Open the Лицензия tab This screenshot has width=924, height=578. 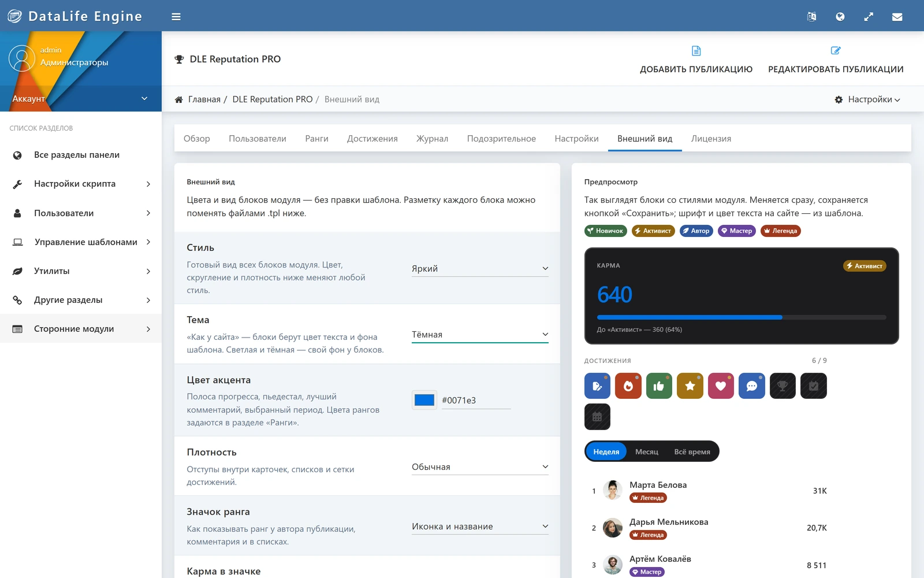[x=711, y=139]
